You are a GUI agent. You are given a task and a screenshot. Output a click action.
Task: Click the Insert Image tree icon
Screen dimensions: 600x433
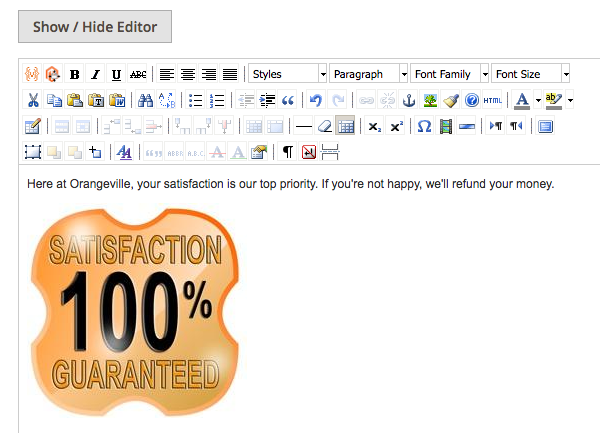click(430, 100)
